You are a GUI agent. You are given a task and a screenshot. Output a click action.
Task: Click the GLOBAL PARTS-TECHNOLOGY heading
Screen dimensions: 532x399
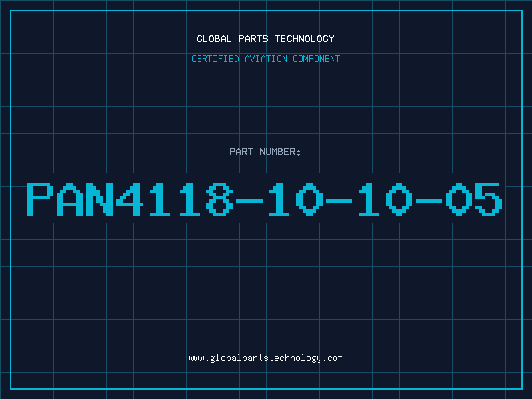coord(265,39)
